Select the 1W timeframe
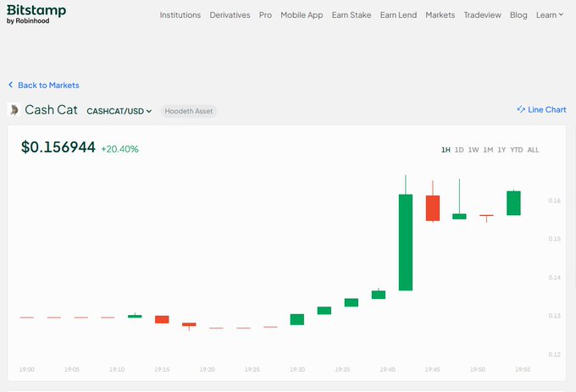 (x=474, y=150)
